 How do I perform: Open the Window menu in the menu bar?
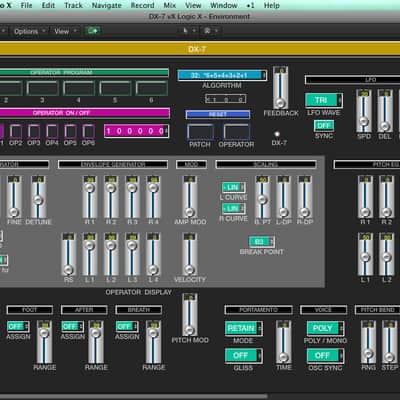coord(223,5)
